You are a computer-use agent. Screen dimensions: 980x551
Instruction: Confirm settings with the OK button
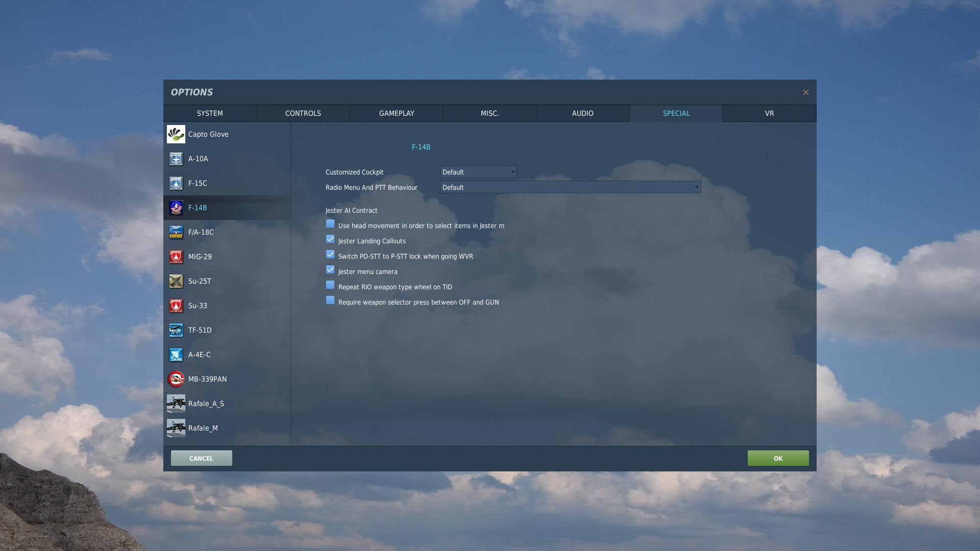click(x=778, y=458)
